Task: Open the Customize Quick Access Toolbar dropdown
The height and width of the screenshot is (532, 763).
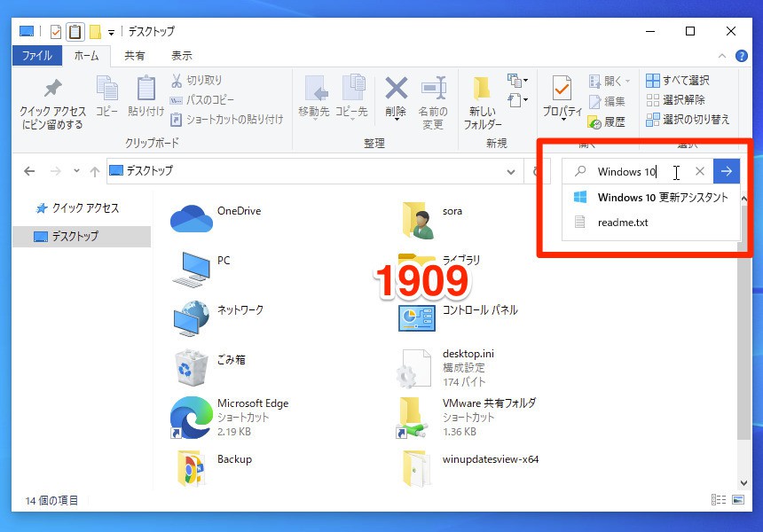Action: 112,33
